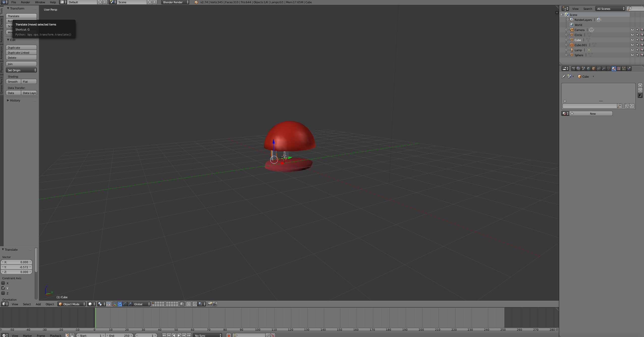Click the Blender info icon in the top bar
The width and height of the screenshot is (644, 337).
4,2
